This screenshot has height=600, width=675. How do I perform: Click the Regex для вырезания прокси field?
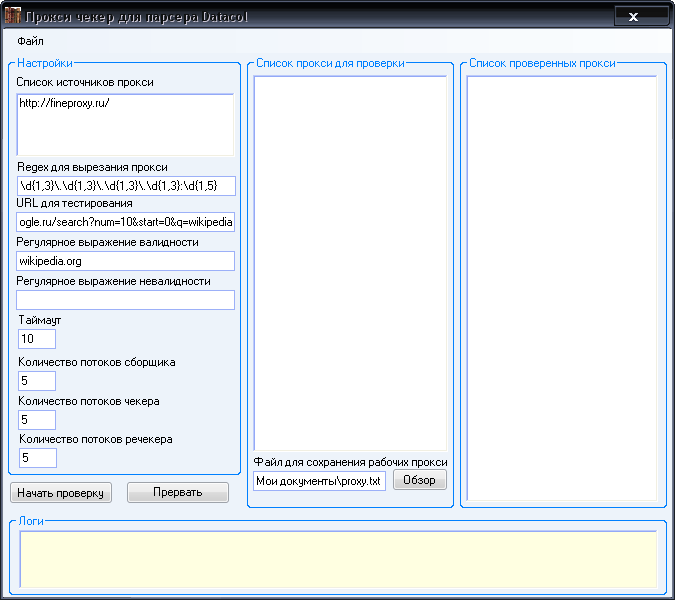point(125,186)
